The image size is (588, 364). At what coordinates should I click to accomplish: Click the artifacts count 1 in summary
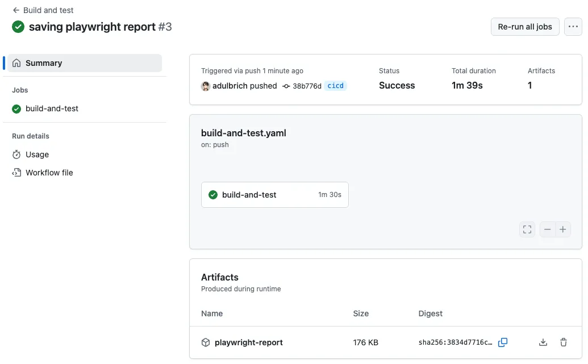(529, 86)
